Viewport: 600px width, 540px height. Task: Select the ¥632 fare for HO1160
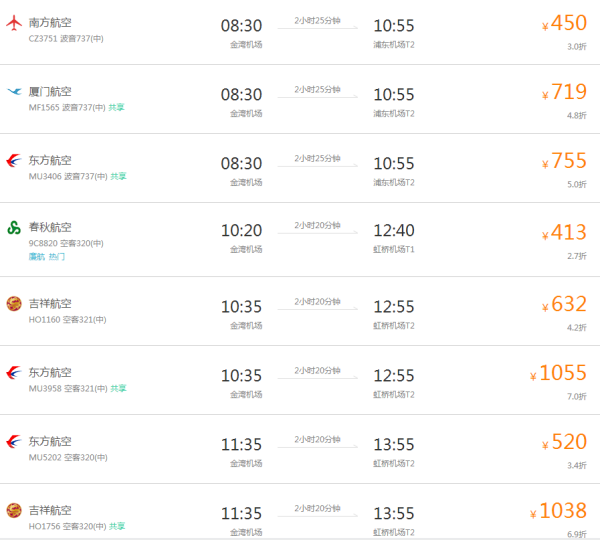click(x=564, y=304)
